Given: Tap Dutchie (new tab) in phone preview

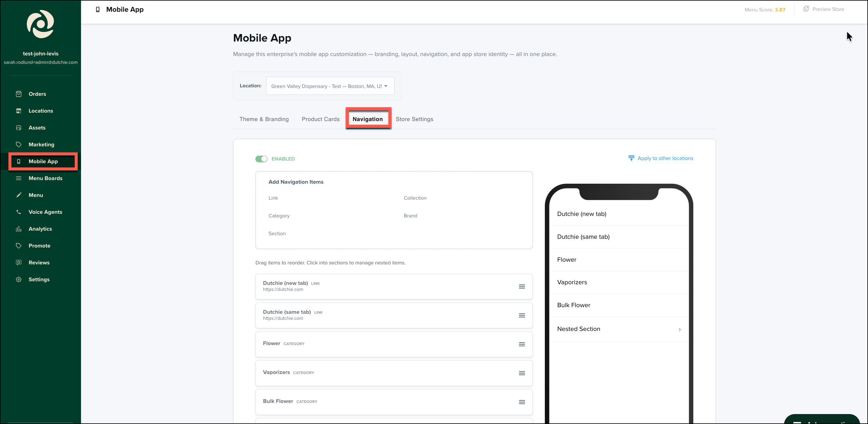Looking at the screenshot, I should click(x=619, y=214).
